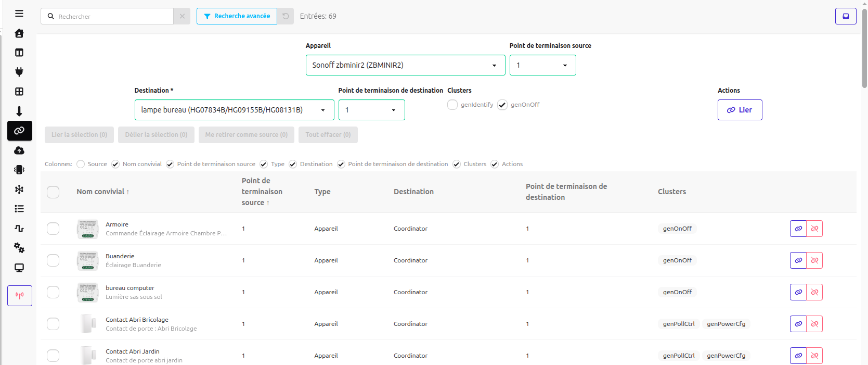The height and width of the screenshot is (365, 868).
Task: Open the Appareil dropdown showing Sonoff zbminir2
Action: [405, 65]
